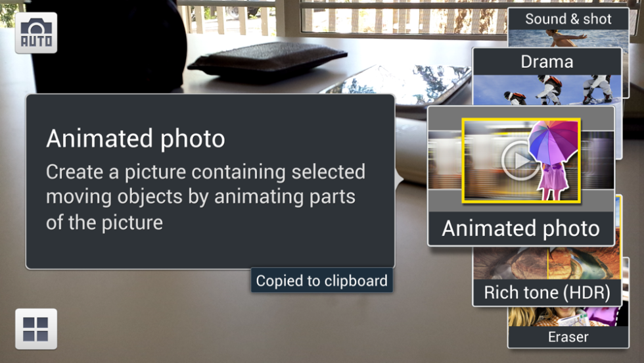Tap the Eraser mode thumbnail image
644x363 pixels.
coord(568,316)
